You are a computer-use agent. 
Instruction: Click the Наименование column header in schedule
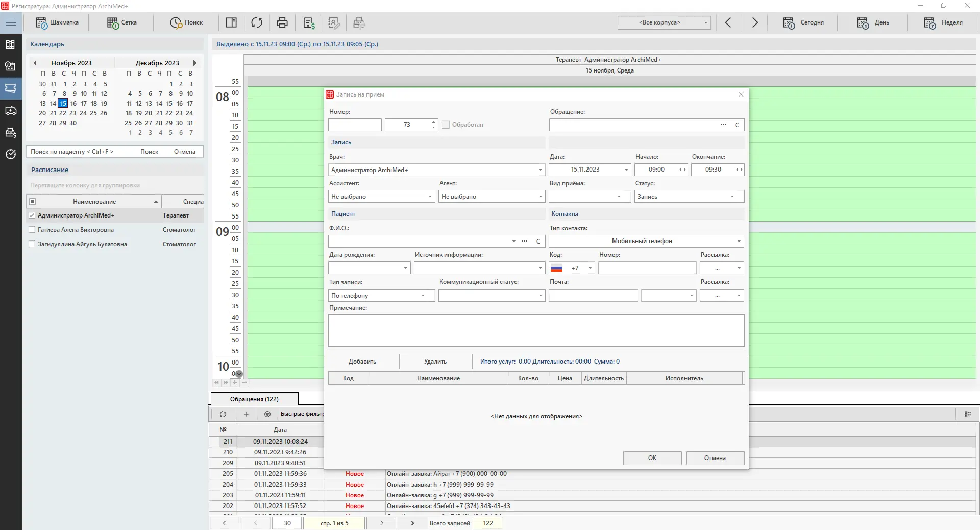click(x=94, y=202)
